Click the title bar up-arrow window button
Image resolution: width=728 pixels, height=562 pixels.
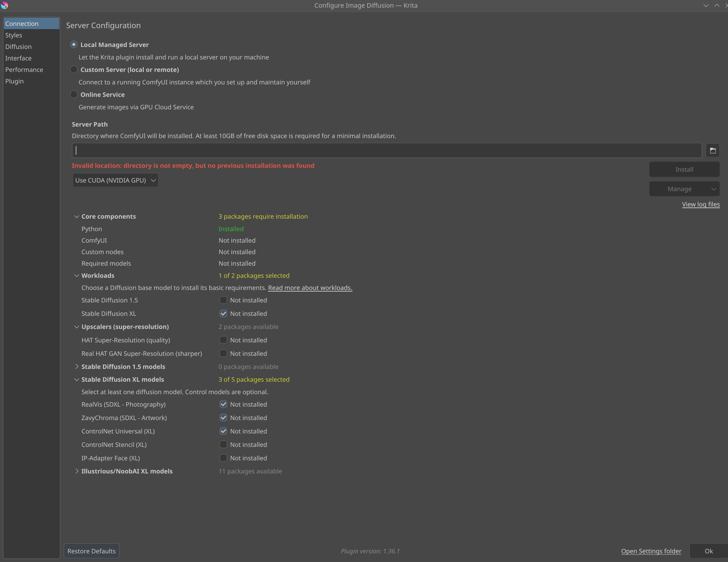click(x=717, y=5)
